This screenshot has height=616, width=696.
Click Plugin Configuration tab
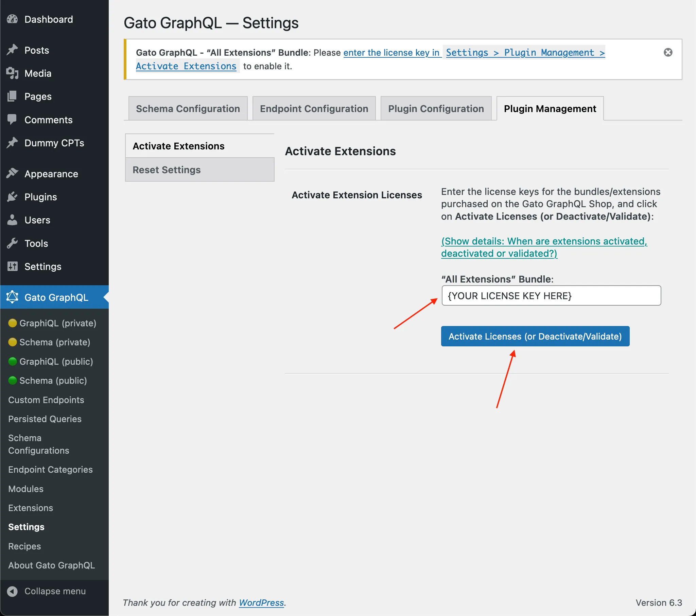pyautogui.click(x=436, y=108)
